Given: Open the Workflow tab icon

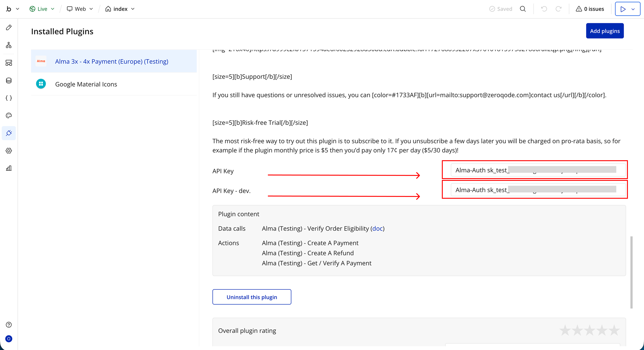Looking at the screenshot, I should (9, 45).
